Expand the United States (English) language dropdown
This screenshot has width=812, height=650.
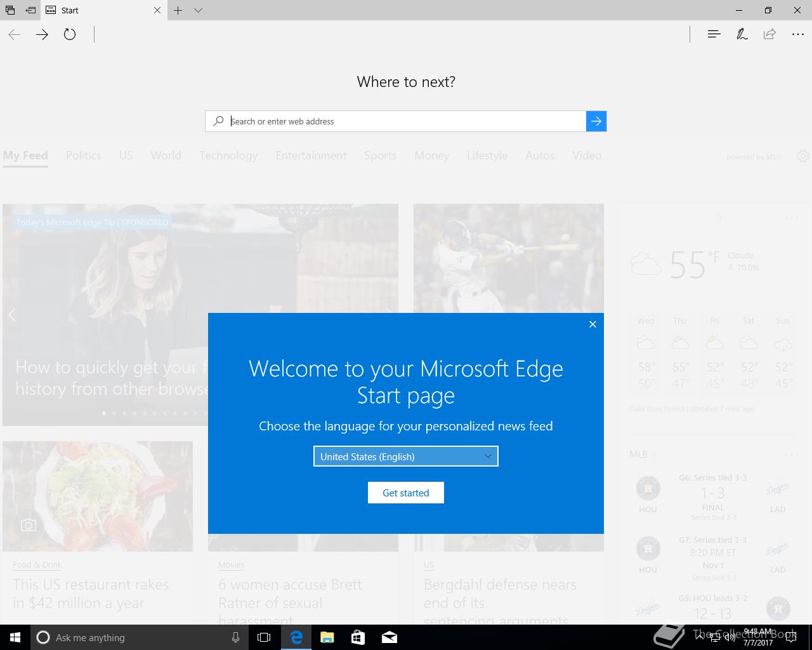[x=406, y=456]
